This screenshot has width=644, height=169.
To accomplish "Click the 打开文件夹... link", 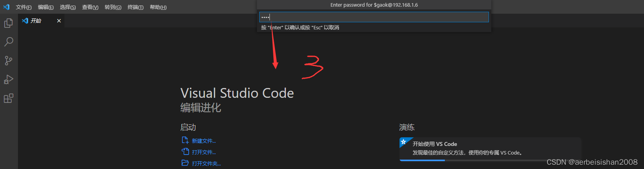I will click(x=206, y=164).
